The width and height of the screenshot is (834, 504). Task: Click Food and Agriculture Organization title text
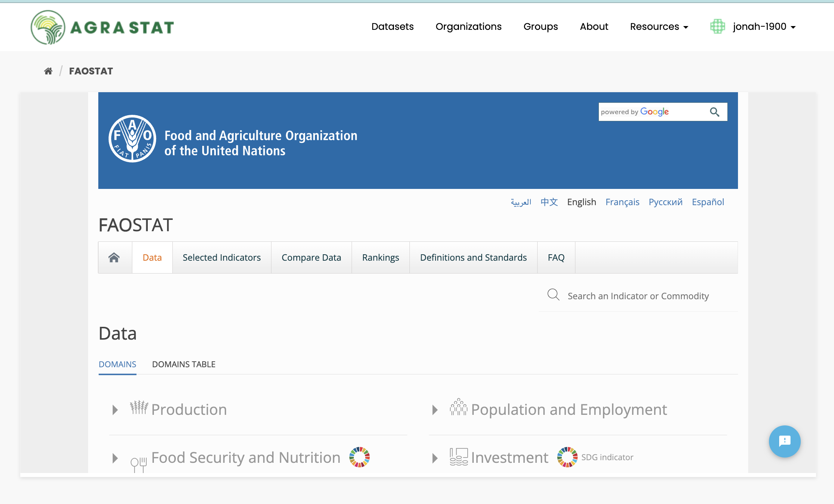click(261, 143)
